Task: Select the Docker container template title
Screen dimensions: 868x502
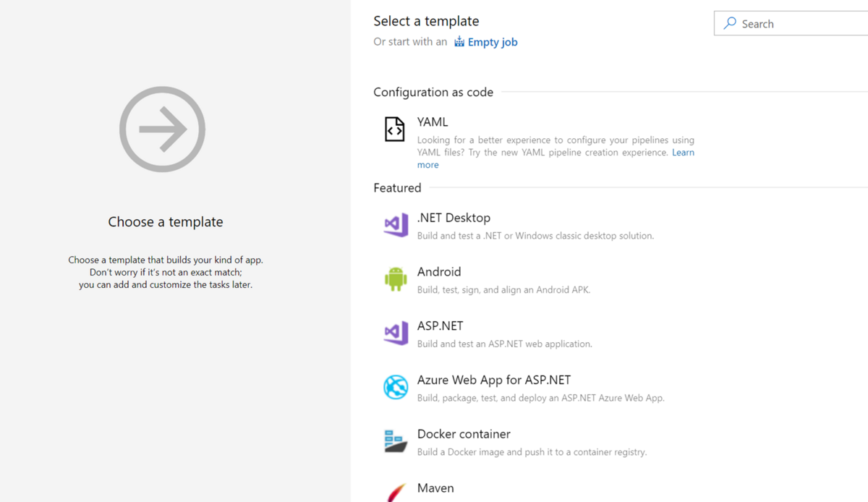Action: click(464, 434)
